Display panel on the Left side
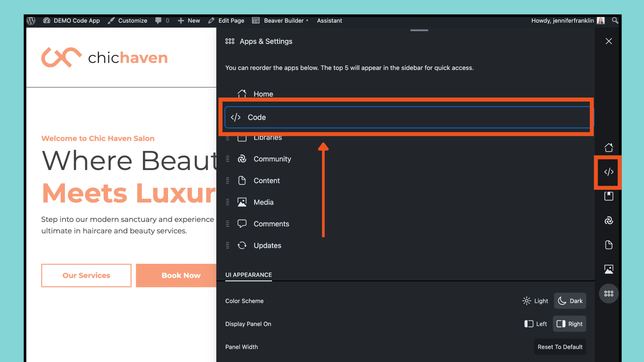Viewport: 644px width, 362px height. (x=536, y=324)
